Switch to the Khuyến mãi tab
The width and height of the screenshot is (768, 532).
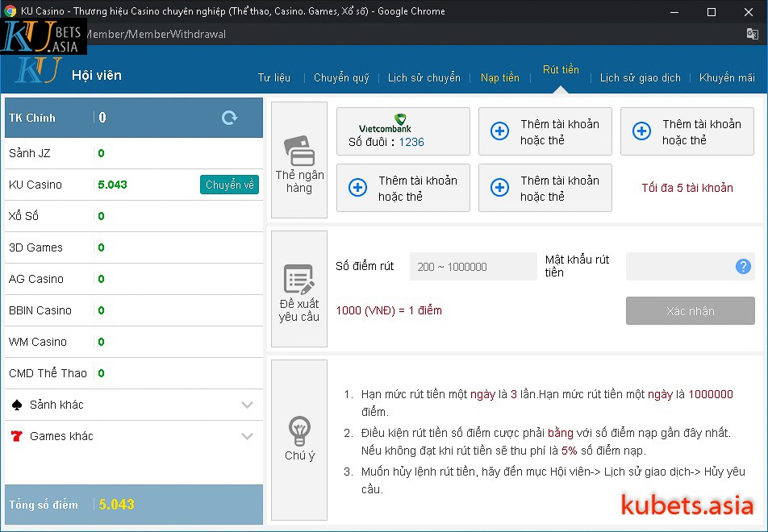pyautogui.click(x=727, y=78)
